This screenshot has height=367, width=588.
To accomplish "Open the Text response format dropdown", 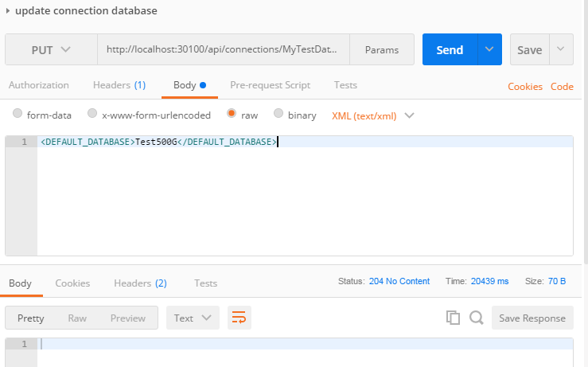I will (193, 318).
